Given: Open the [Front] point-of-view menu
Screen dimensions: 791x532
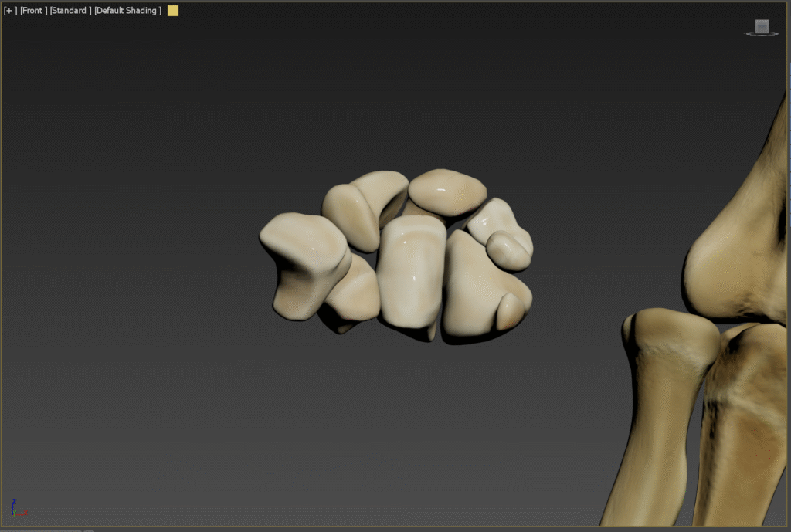Looking at the screenshot, I should 33,11.
